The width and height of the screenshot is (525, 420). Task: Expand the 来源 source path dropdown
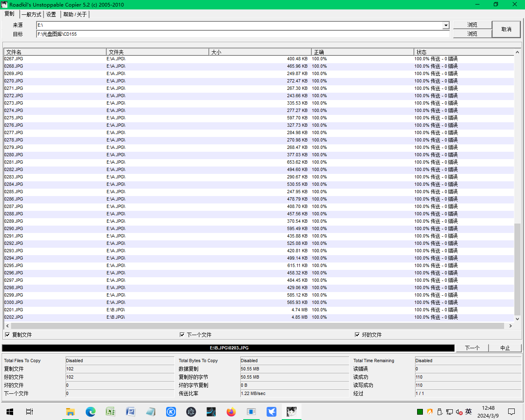pyautogui.click(x=446, y=25)
